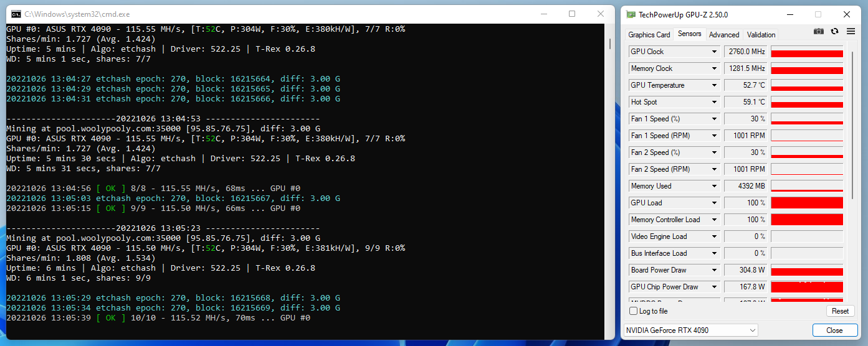Click the 'Uptime: 6 mins' line in cmd
Screen dimensions: 868x346
161,268
